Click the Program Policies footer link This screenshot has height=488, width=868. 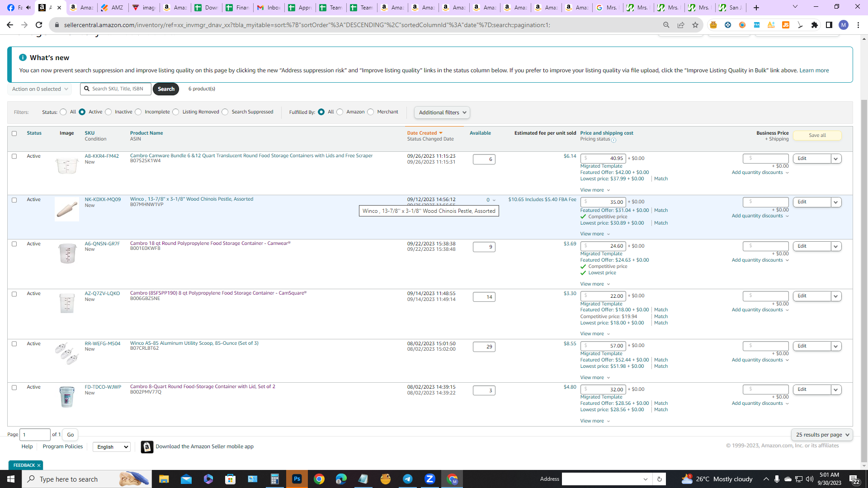pos(63,446)
